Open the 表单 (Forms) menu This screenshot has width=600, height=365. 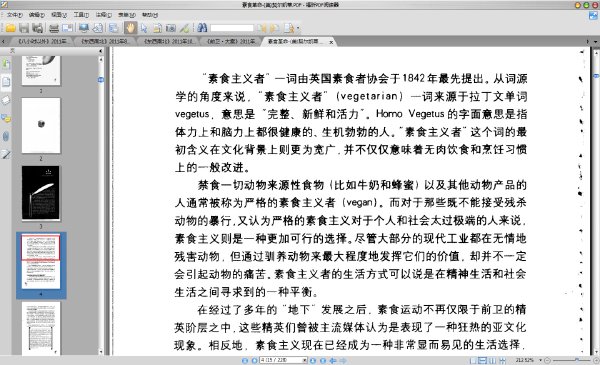(x=127, y=15)
